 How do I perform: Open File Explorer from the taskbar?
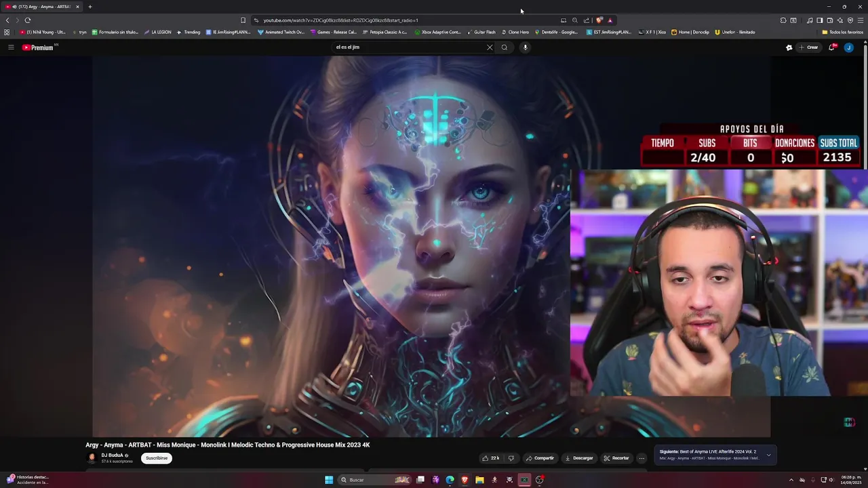click(x=479, y=480)
